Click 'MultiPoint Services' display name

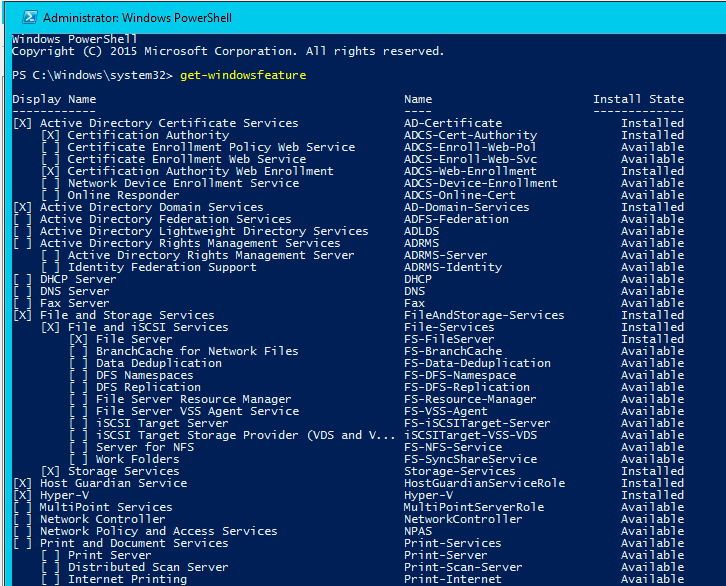click(x=106, y=507)
